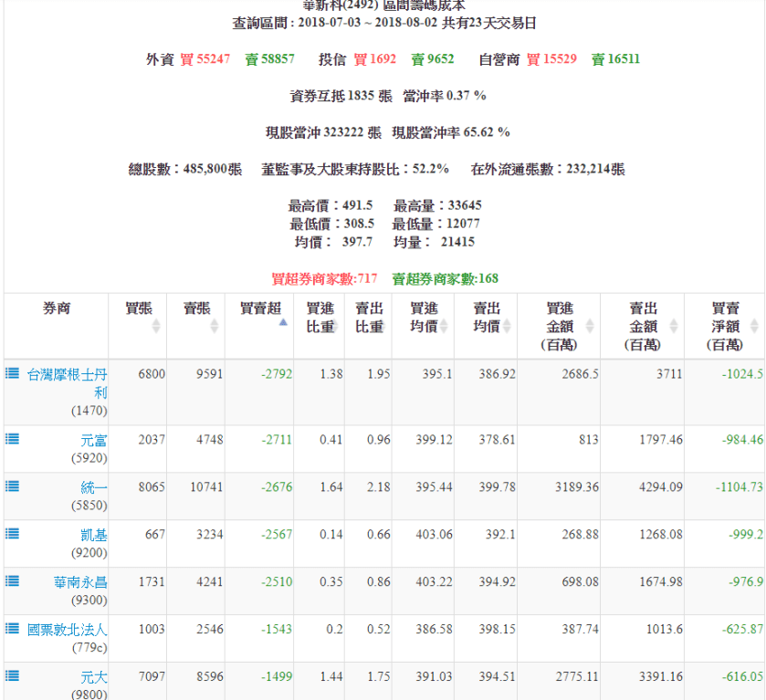Open 華南永昌 broker link

click(80, 582)
